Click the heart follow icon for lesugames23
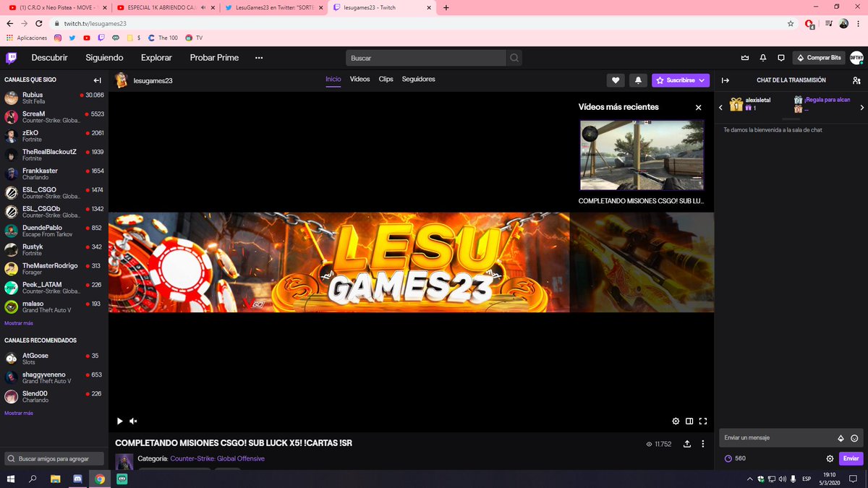 click(x=616, y=80)
